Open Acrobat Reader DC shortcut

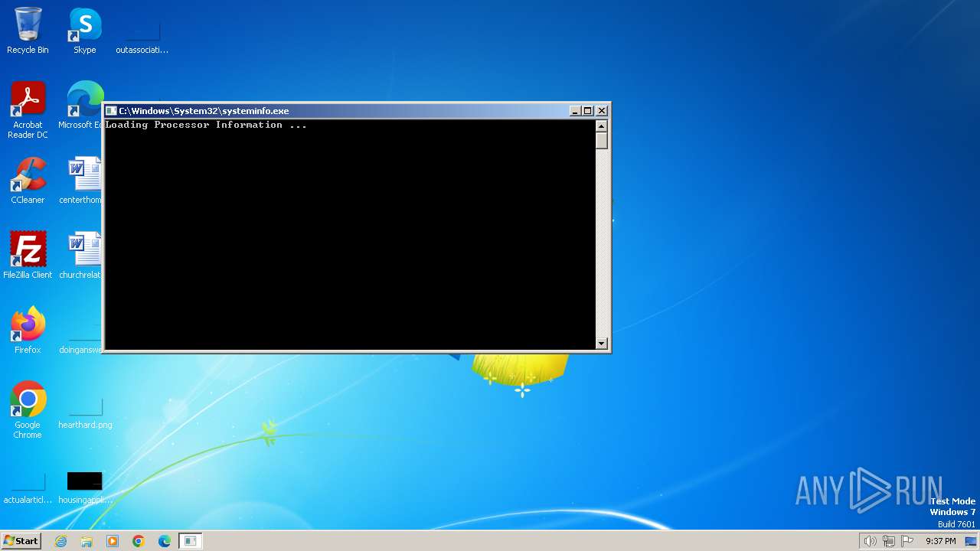[x=28, y=110]
